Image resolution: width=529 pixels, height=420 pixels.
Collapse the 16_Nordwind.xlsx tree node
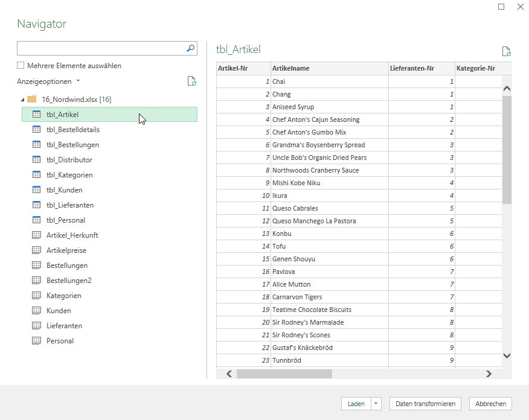[x=23, y=100]
